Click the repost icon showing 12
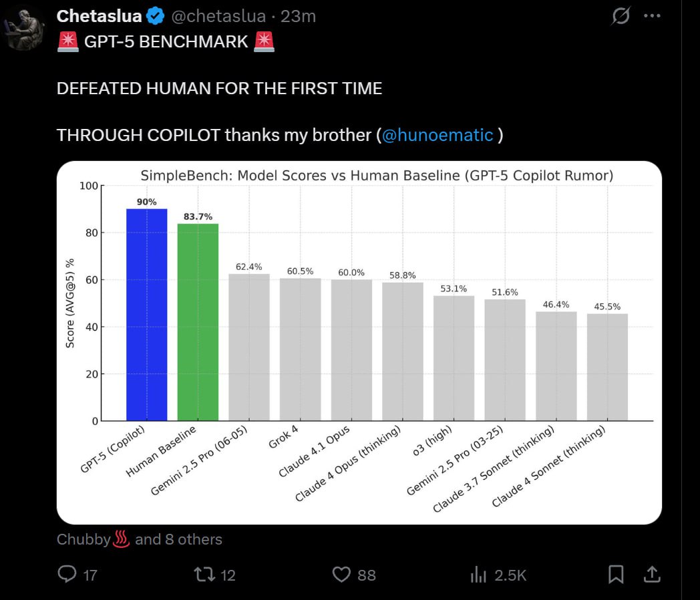This screenshot has width=700, height=600. [204, 575]
